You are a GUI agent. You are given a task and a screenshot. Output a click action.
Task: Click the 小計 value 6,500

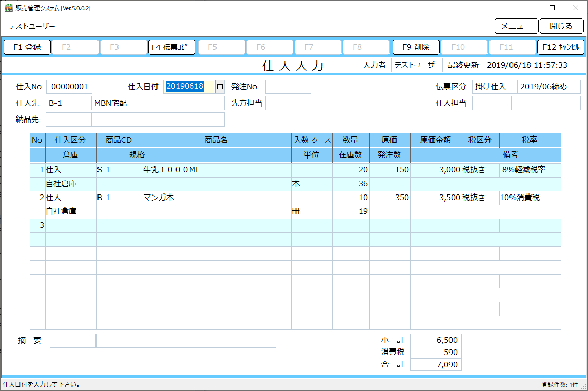point(436,340)
